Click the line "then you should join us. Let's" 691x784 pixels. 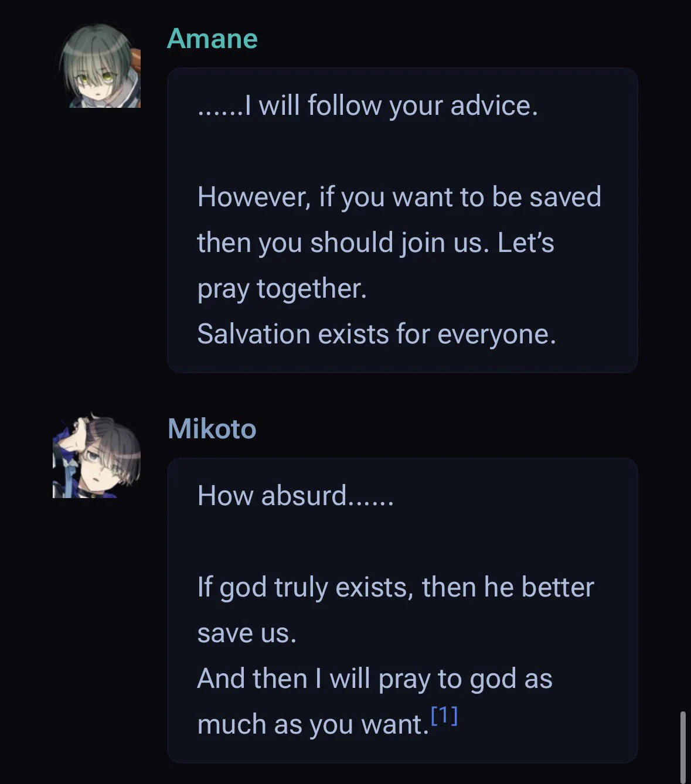coord(376,243)
